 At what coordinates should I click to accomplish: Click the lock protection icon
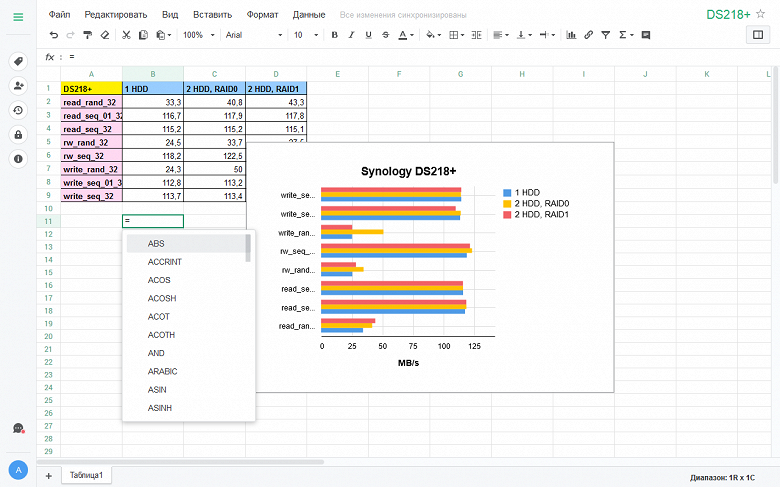click(x=18, y=134)
